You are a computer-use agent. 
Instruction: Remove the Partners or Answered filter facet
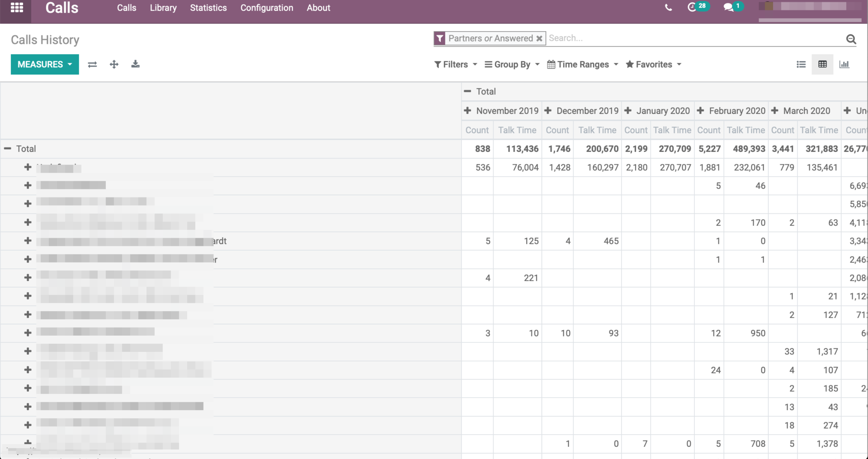tap(539, 39)
